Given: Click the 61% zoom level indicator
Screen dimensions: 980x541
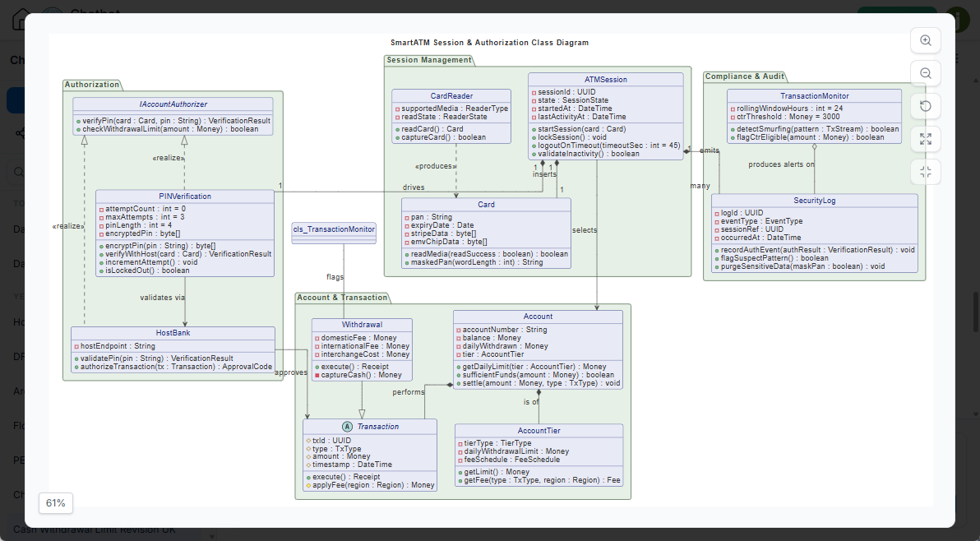Looking at the screenshot, I should (x=56, y=503).
